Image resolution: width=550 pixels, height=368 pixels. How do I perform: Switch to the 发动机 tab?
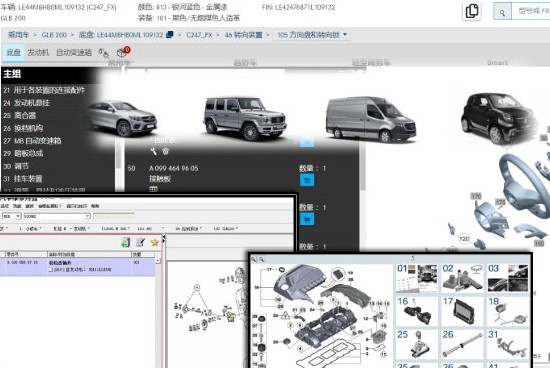coord(38,53)
